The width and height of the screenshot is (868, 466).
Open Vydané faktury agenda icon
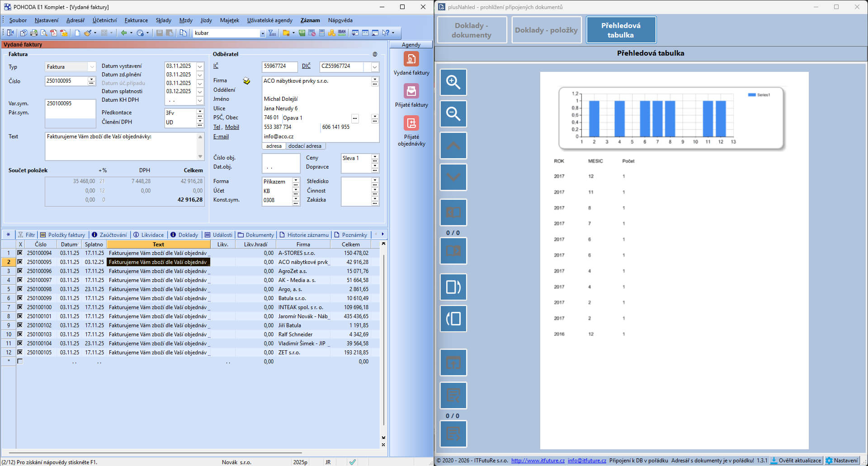pyautogui.click(x=411, y=60)
